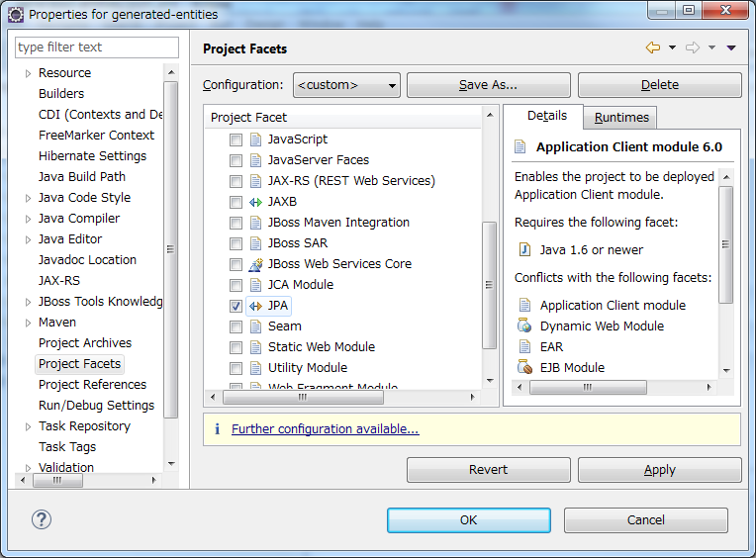756x558 pixels.
Task: Enable the JavaScript facet checkbox
Action: click(x=236, y=140)
